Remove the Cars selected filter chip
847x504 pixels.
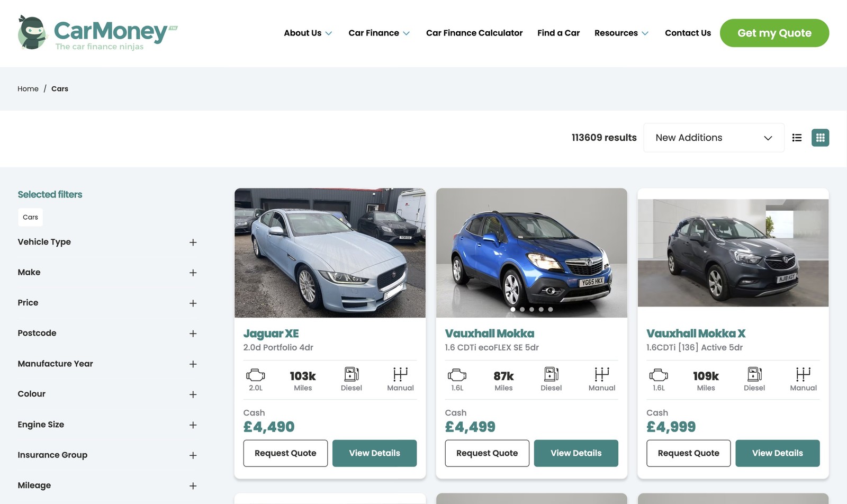point(31,217)
